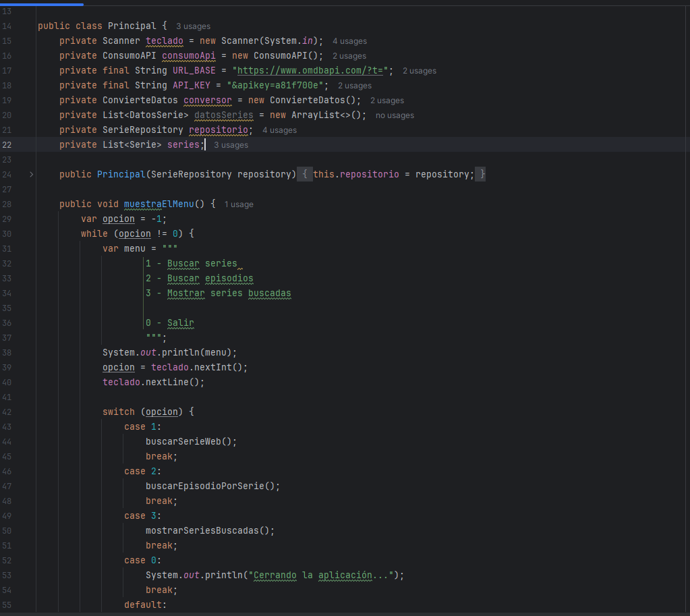Click the API_KEY constant name
This screenshot has width=690, height=616.
pos(192,85)
